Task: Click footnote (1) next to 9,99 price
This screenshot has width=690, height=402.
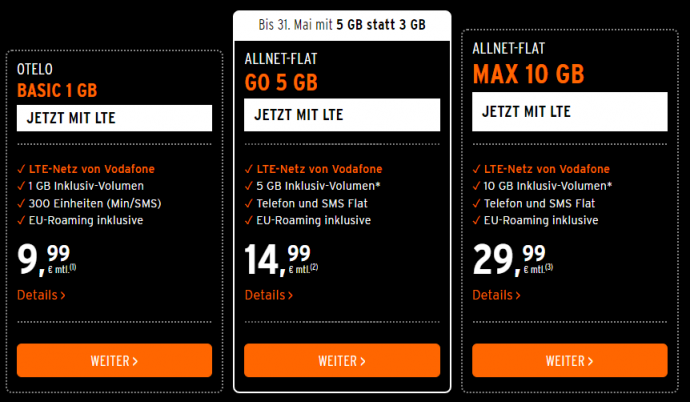Action: coord(73,267)
